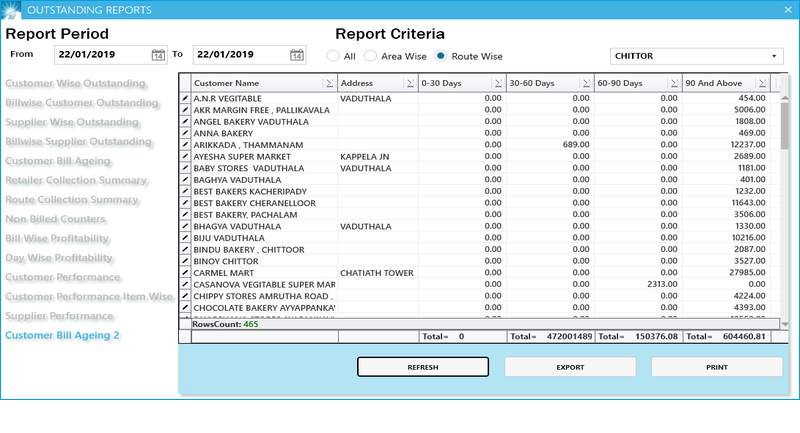Viewport: 800px width, 433px height.
Task: Click the edit pencil for AYESHA SUPER MARKET
Action: click(x=185, y=156)
